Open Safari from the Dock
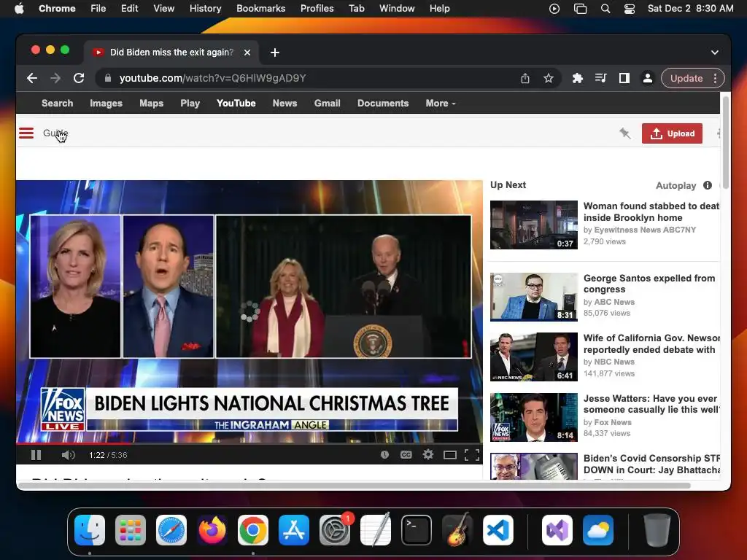747x560 pixels. (171, 530)
